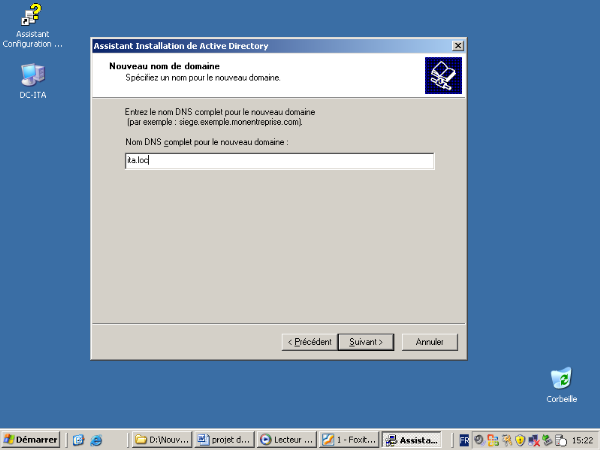Click the network disconnected tray icon with red X
Viewport: 600px width, 450px height.
pyautogui.click(x=533, y=440)
